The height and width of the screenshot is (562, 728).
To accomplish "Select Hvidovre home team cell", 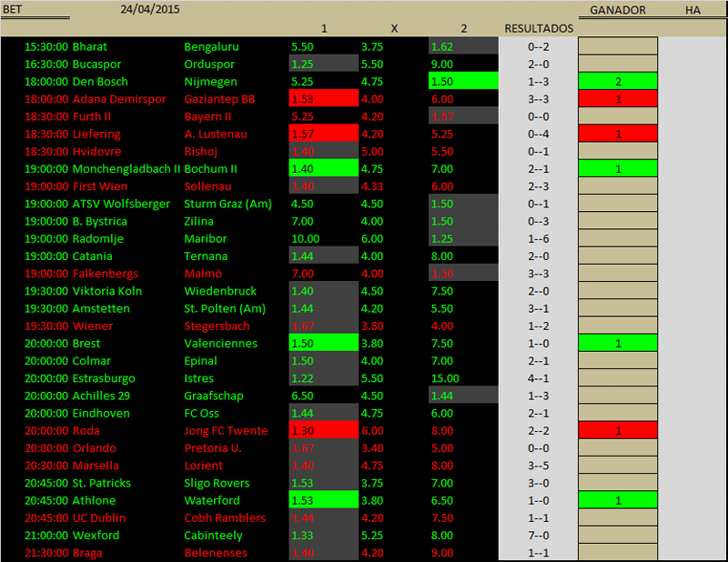I will click(x=96, y=151).
